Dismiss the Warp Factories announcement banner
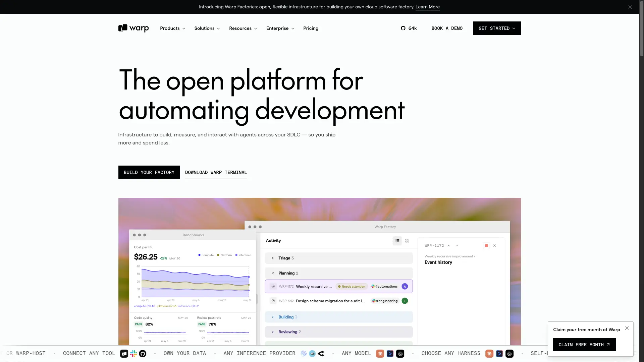644x362 pixels. [630, 7]
